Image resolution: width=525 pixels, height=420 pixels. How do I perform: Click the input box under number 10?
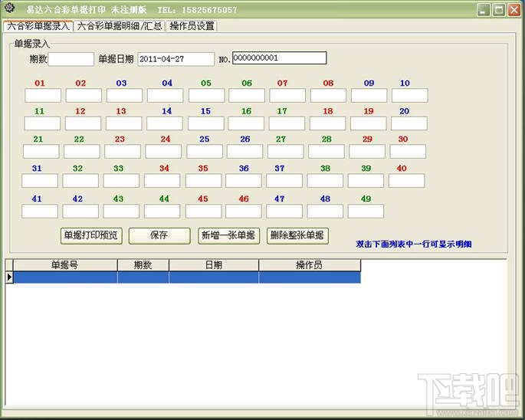tap(409, 96)
